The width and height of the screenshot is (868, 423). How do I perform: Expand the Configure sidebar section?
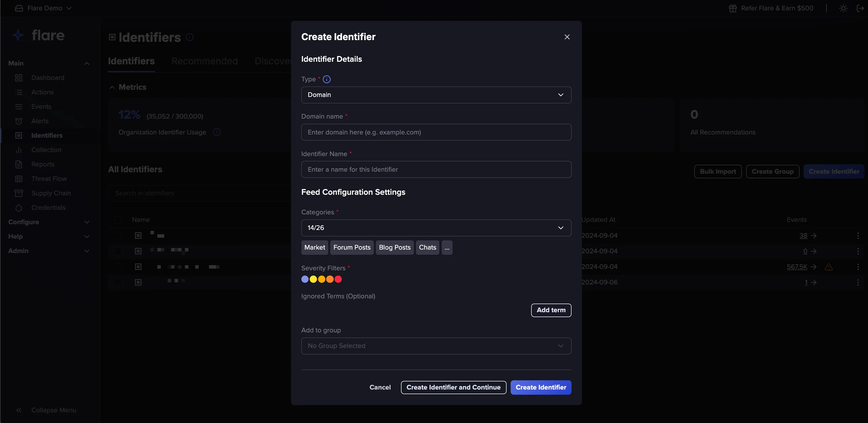click(49, 222)
